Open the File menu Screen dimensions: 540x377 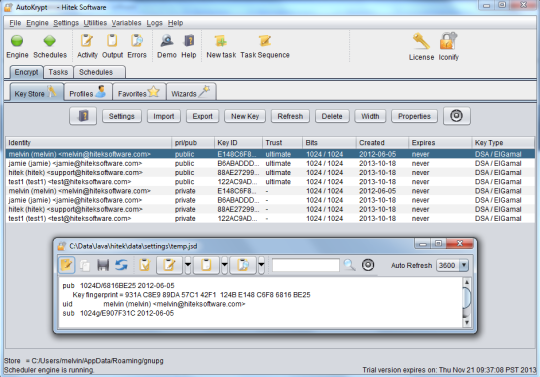click(x=15, y=23)
